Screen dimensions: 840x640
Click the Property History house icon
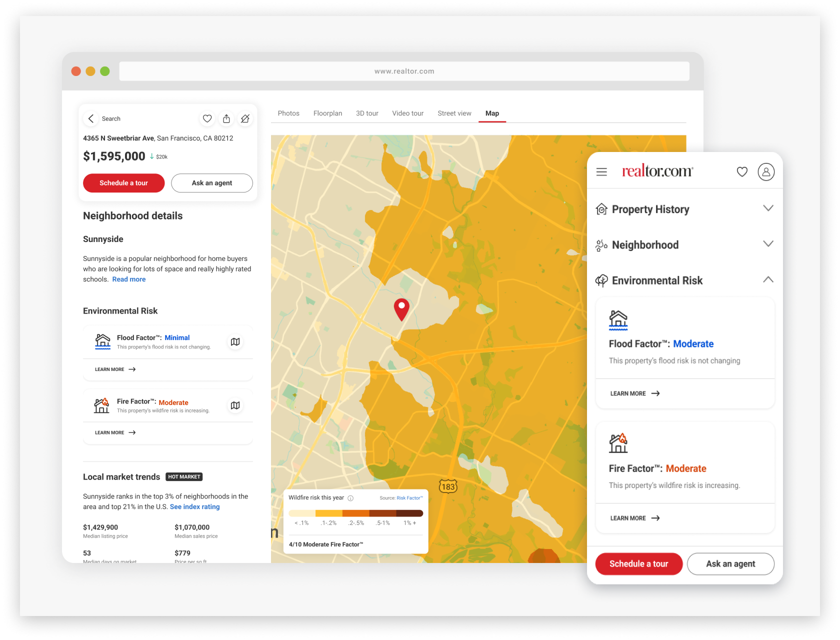tap(601, 209)
